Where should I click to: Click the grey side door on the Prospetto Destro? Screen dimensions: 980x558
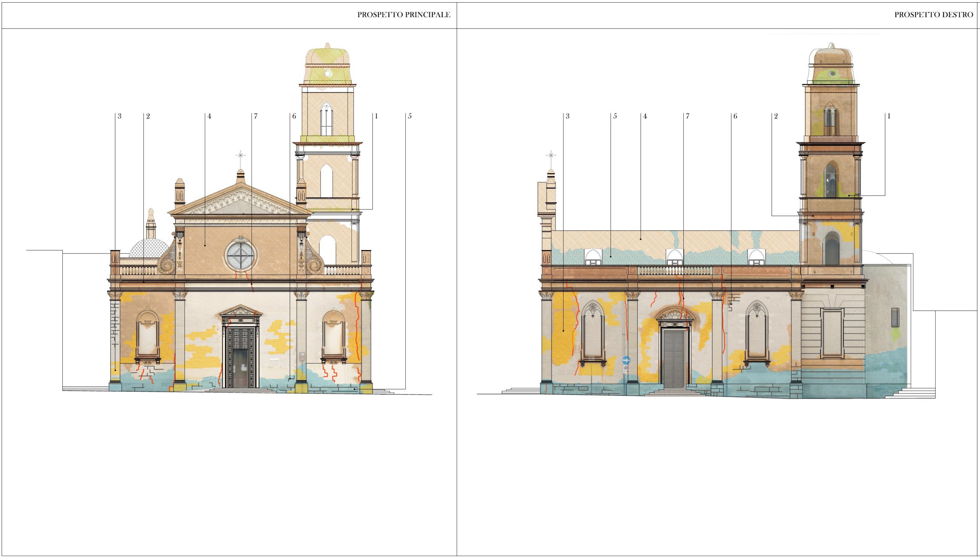coord(674,359)
